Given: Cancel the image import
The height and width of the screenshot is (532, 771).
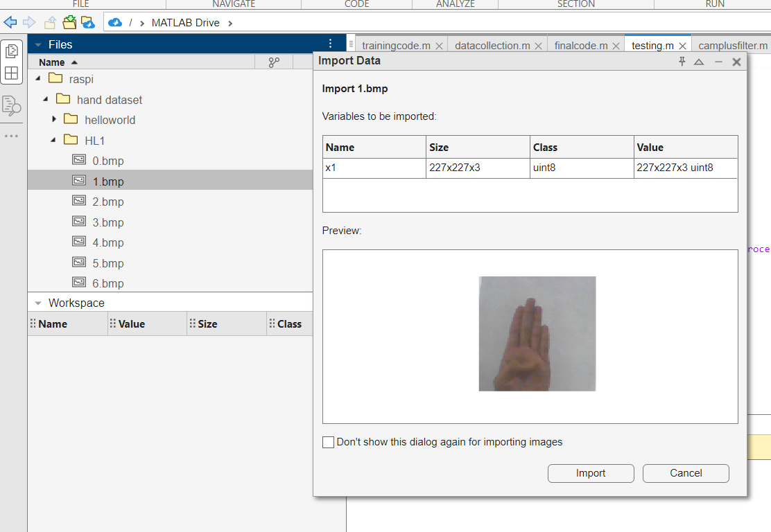Looking at the screenshot, I should pyautogui.click(x=685, y=473).
